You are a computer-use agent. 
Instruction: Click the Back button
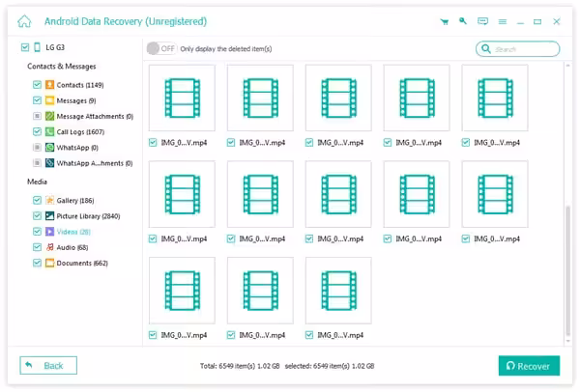click(x=48, y=366)
